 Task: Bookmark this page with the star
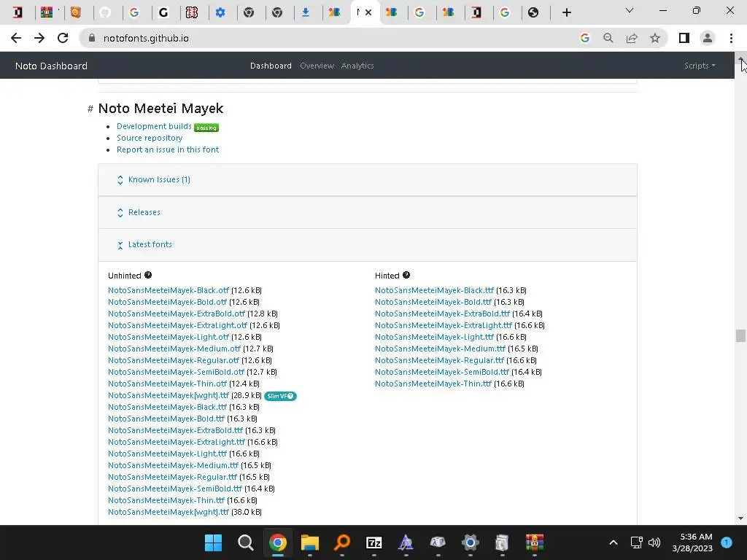[x=655, y=38]
